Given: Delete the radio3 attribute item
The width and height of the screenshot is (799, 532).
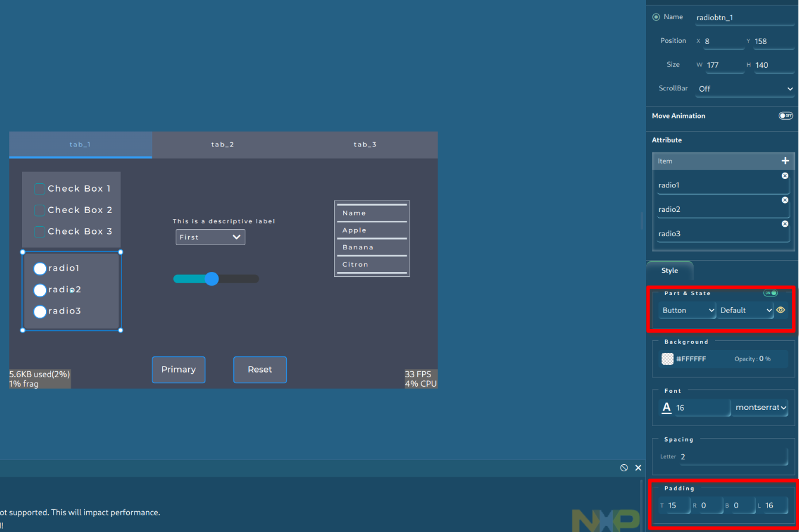Looking at the screenshot, I should pyautogui.click(x=785, y=223).
